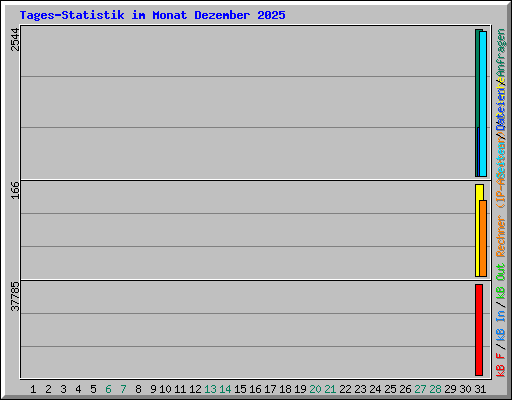
Task: Click day label 19 on x-axis
Action: (x=300, y=389)
